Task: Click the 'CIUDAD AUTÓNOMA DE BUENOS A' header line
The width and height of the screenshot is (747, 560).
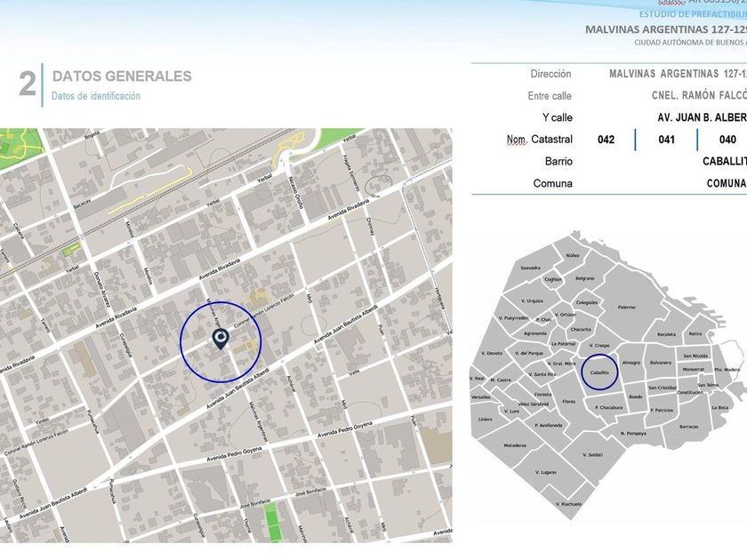Action: coord(690,43)
